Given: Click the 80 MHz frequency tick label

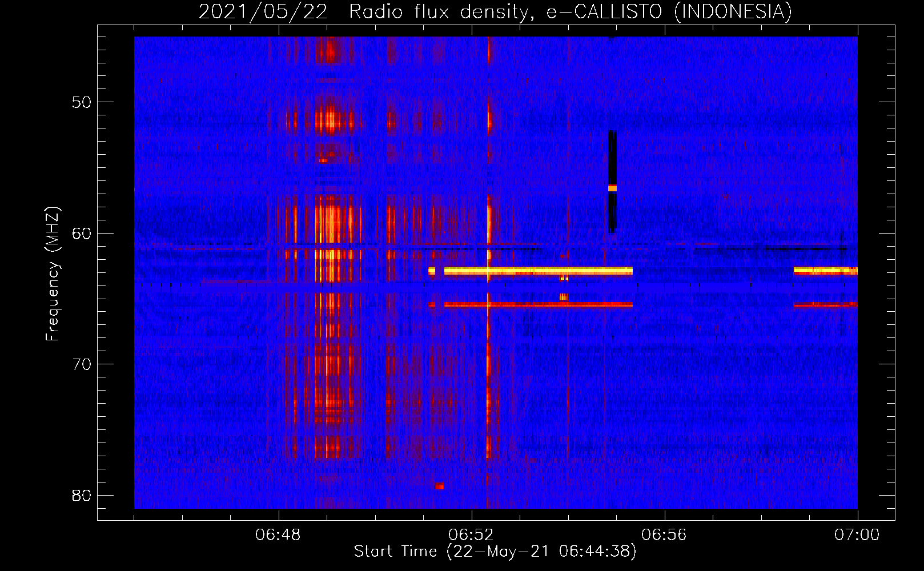Looking at the screenshot, I should 82,495.
